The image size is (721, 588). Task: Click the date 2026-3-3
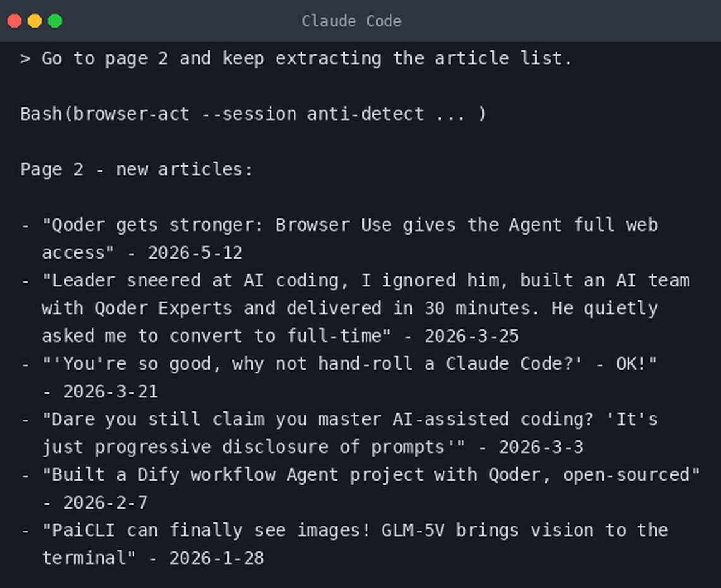(x=541, y=447)
